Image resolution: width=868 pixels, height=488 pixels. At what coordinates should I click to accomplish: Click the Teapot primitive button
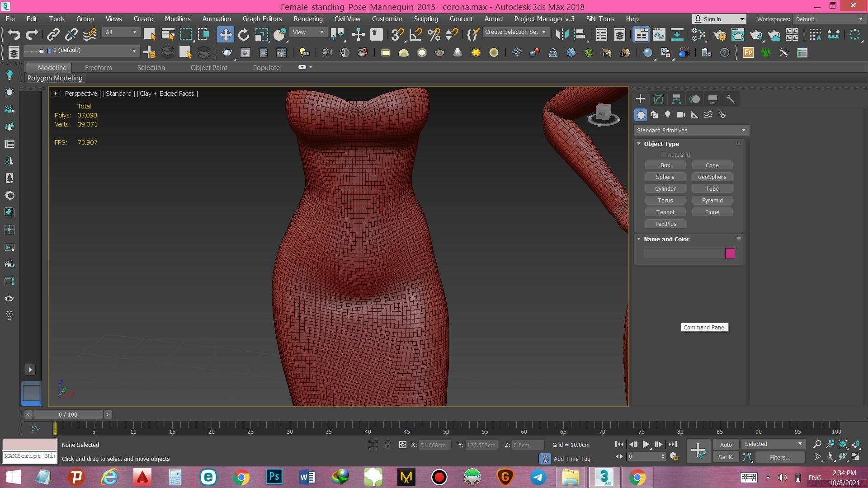(665, 212)
